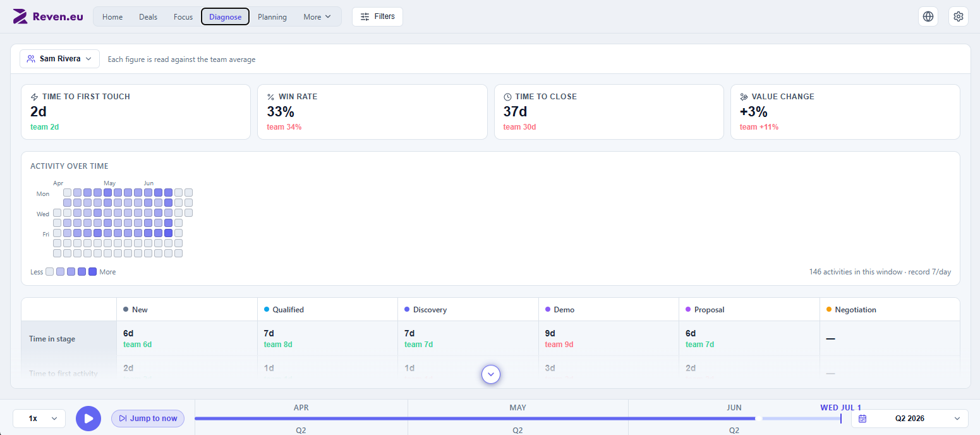Click the Proposal stage column header
This screenshot has height=435, width=980.
(x=749, y=310)
